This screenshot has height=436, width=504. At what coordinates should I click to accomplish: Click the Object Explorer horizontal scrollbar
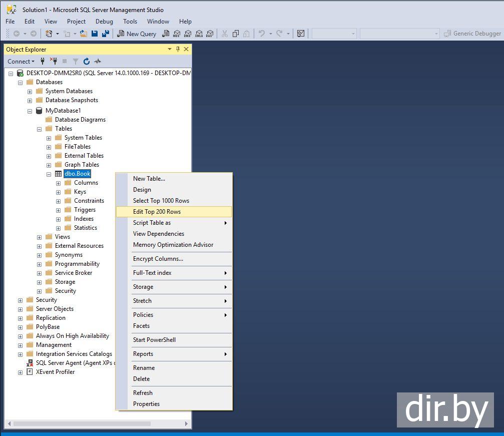click(x=82, y=423)
